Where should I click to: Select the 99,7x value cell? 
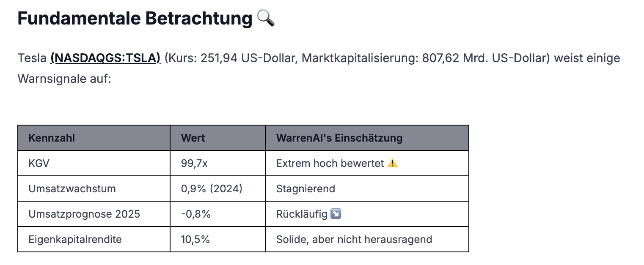pyautogui.click(x=218, y=163)
